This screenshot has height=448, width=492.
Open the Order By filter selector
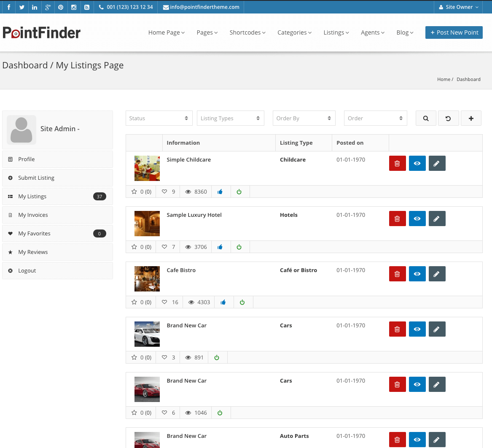click(x=304, y=118)
